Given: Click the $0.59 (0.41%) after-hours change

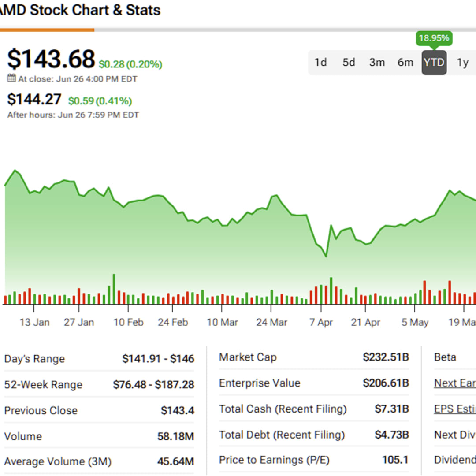Looking at the screenshot, I should point(100,101).
